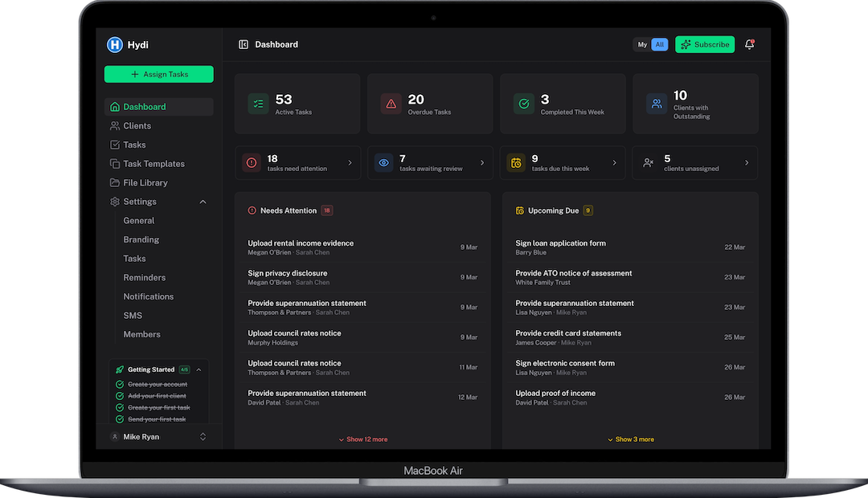
Task: Click the Subscribe button
Action: click(705, 44)
